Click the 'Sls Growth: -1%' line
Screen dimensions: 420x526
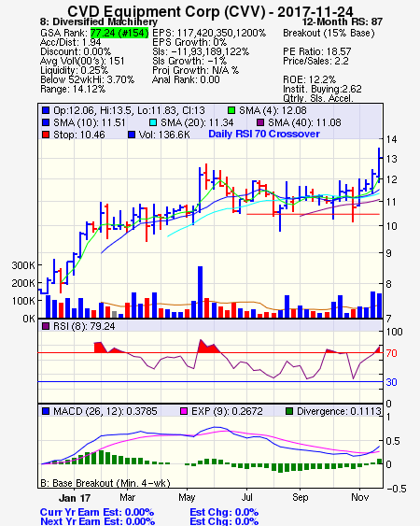(189, 61)
